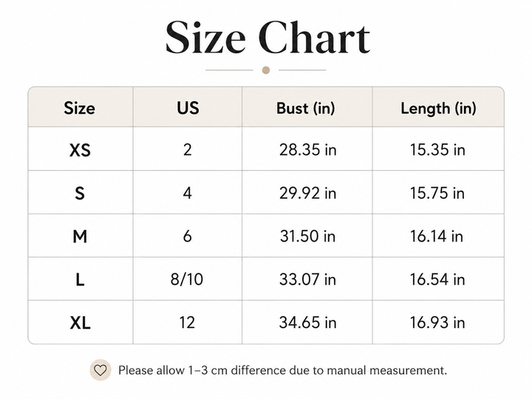The width and height of the screenshot is (532, 399).
Task: Click the 16.93 in length value
Action: 437,322
